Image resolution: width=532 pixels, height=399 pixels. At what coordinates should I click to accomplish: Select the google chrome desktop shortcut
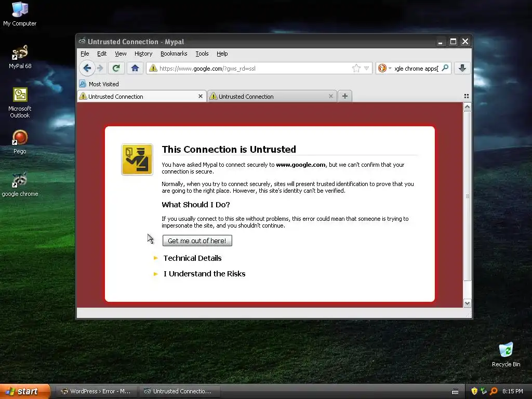point(20,185)
